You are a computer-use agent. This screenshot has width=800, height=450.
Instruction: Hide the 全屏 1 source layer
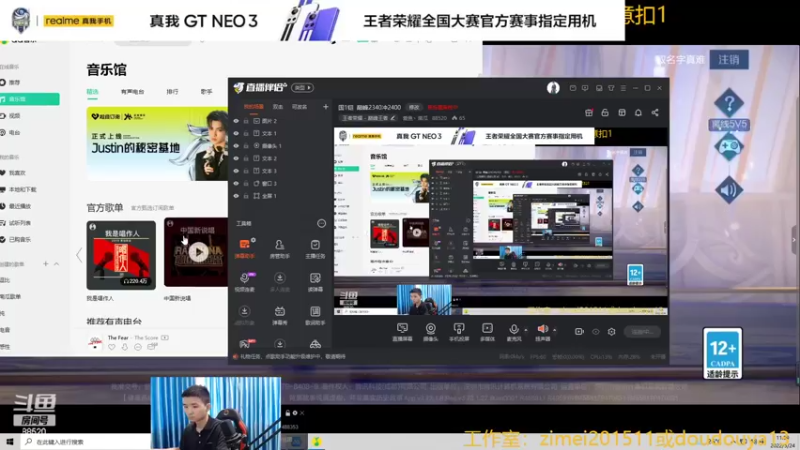click(x=236, y=196)
